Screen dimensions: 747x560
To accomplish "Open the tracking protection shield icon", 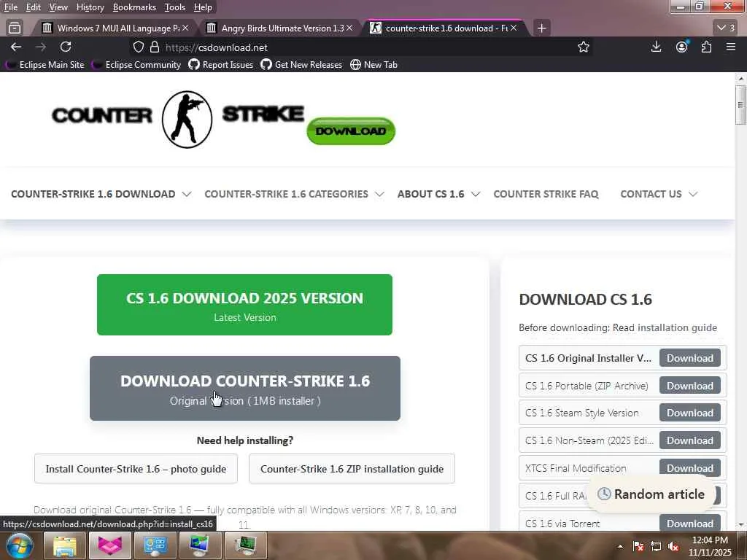I will pos(138,47).
